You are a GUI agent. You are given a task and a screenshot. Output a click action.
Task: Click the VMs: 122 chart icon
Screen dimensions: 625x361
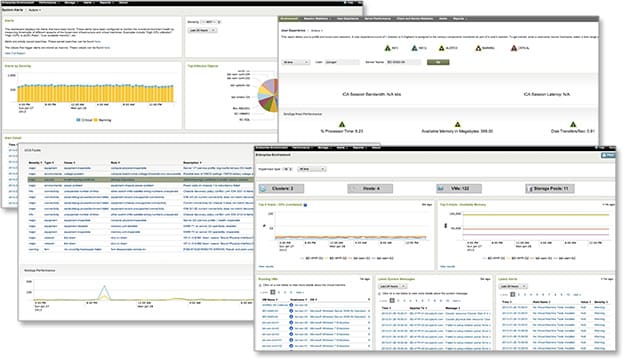[x=441, y=188]
